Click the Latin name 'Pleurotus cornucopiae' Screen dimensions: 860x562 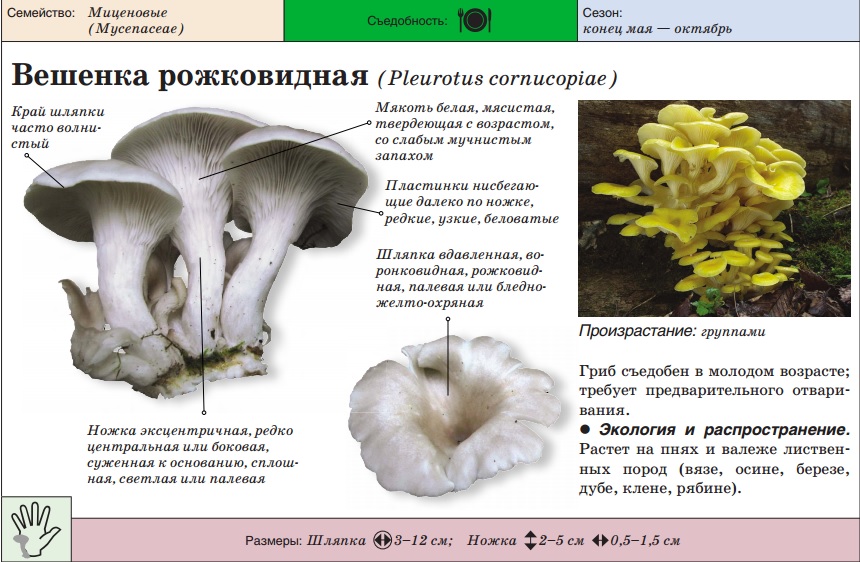496,78
